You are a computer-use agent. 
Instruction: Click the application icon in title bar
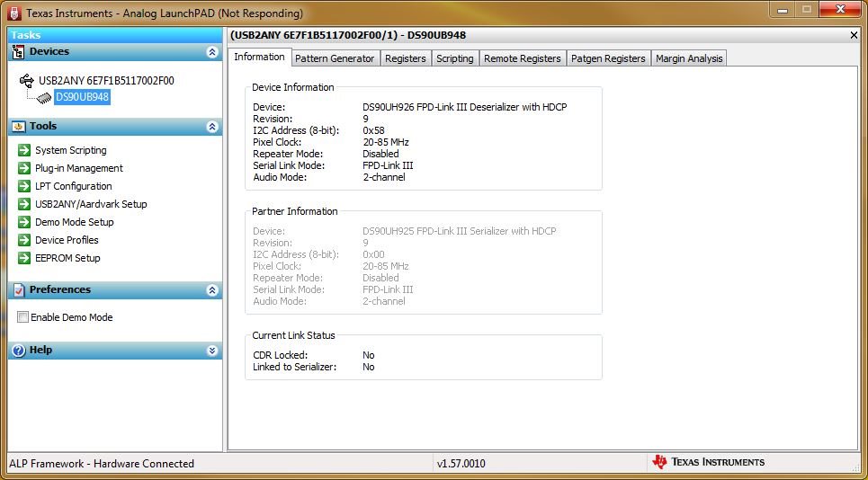pos(15,13)
